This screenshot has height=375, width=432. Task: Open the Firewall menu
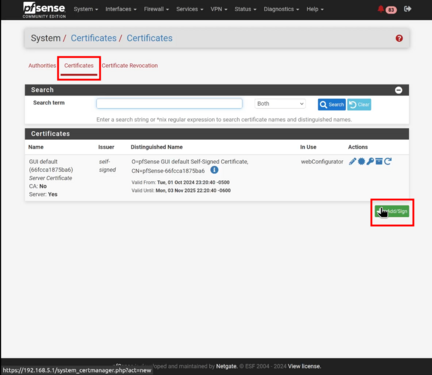pos(156,9)
